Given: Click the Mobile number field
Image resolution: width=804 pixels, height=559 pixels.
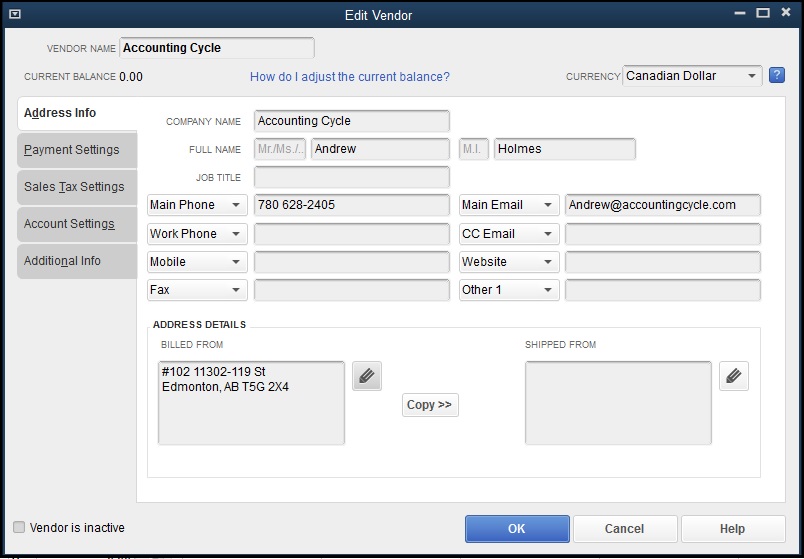Looking at the screenshot, I should tap(352, 262).
